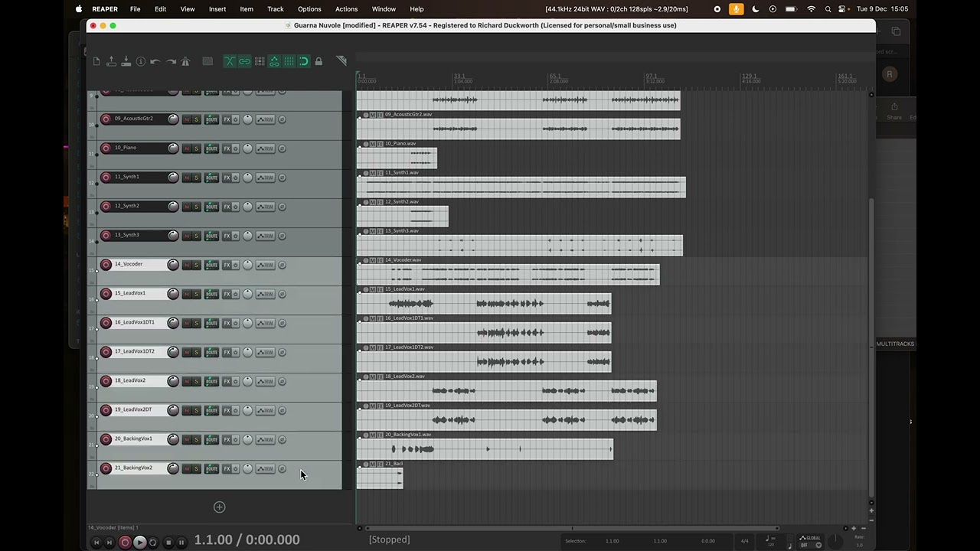Select the 10_Piano.wav media item
980x551 pixels.
[x=397, y=158]
